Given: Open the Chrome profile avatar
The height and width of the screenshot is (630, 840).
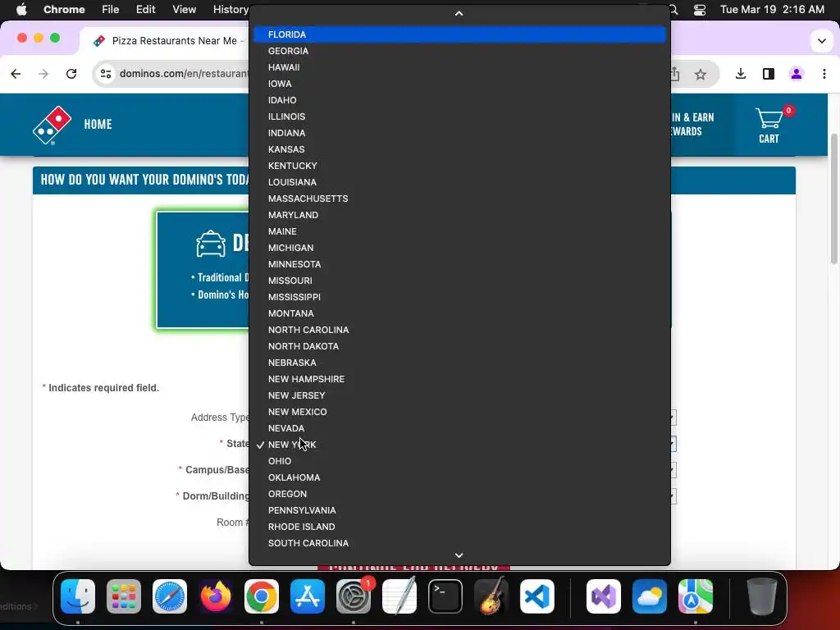Looking at the screenshot, I should click(x=796, y=74).
